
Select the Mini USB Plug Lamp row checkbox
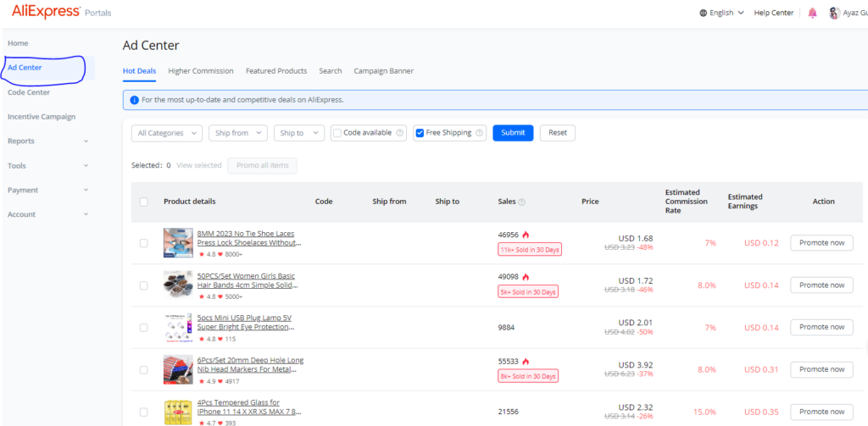[x=144, y=328]
